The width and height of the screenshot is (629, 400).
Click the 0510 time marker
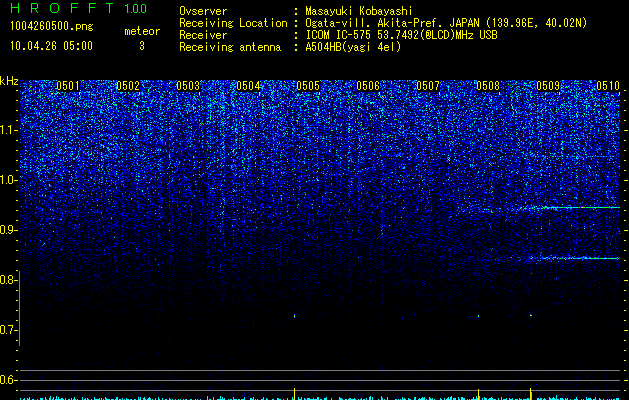pos(608,86)
